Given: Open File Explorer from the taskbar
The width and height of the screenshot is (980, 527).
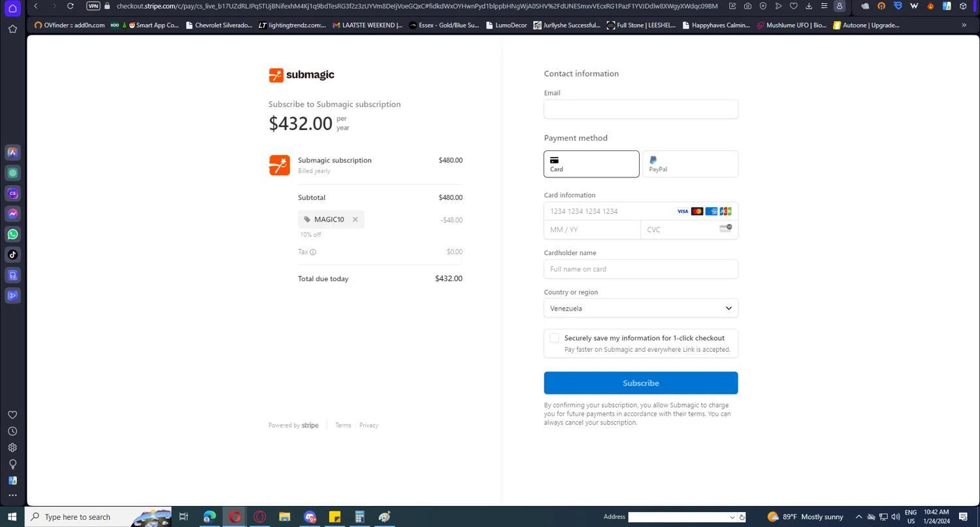Looking at the screenshot, I should (284, 517).
